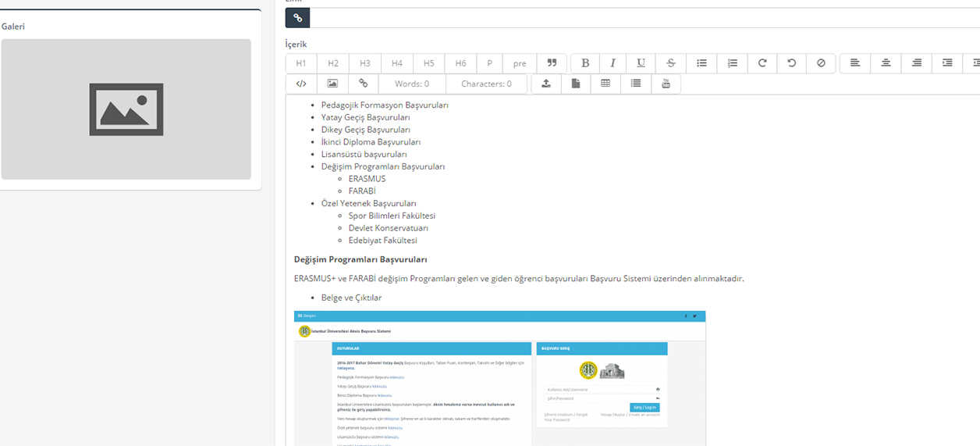The width and height of the screenshot is (980, 446).
Task: Insert a table using grid icon
Action: [605, 84]
